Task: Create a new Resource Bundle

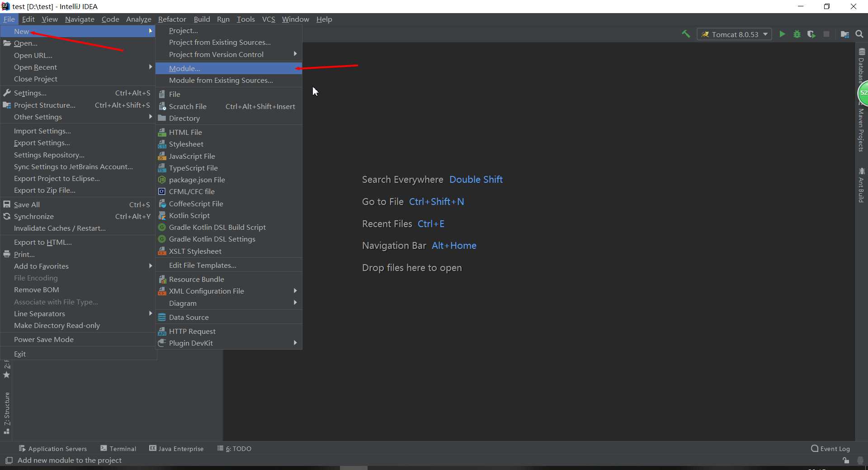Action: click(x=229, y=279)
